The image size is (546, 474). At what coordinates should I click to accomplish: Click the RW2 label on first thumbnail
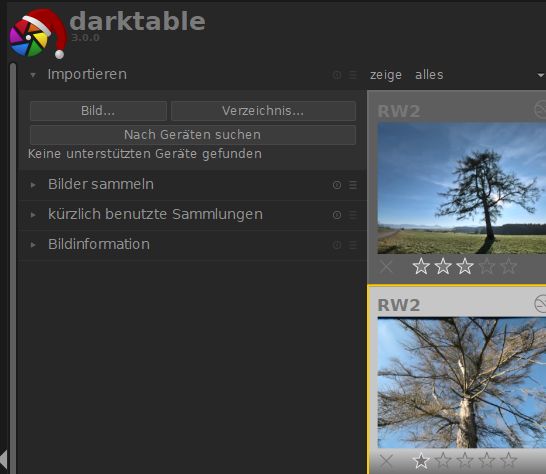(399, 111)
